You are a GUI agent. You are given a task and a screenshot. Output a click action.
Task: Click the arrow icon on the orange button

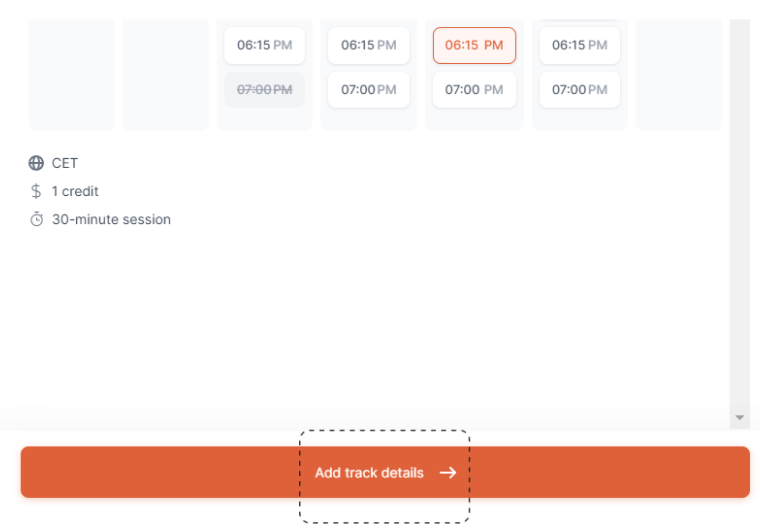pyautogui.click(x=448, y=472)
